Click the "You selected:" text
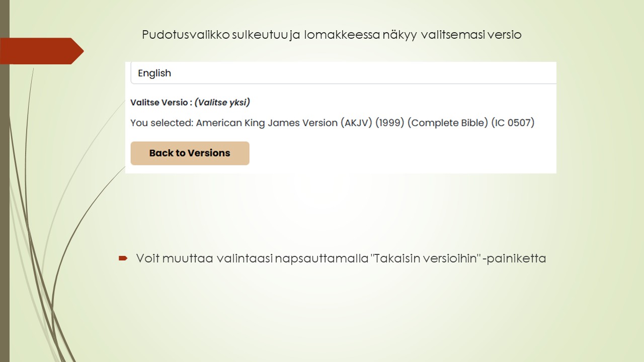The width and height of the screenshot is (644, 362). [x=162, y=123]
